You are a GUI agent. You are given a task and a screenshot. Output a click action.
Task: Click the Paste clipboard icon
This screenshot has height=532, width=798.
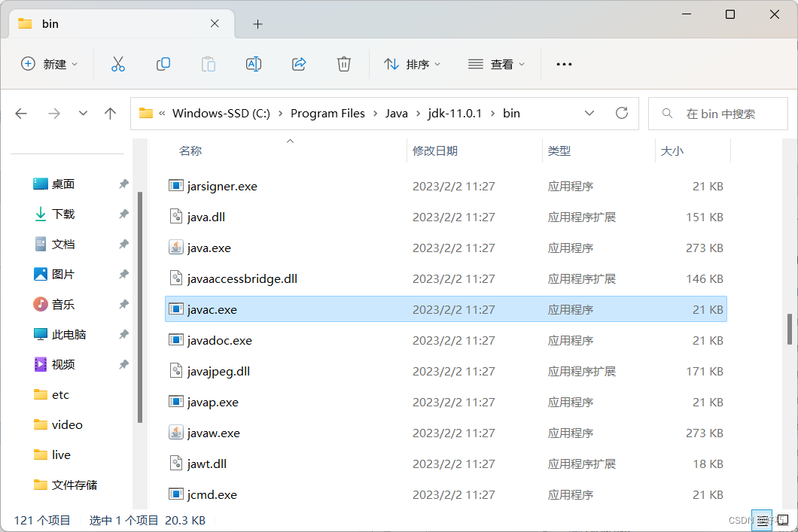tap(208, 64)
